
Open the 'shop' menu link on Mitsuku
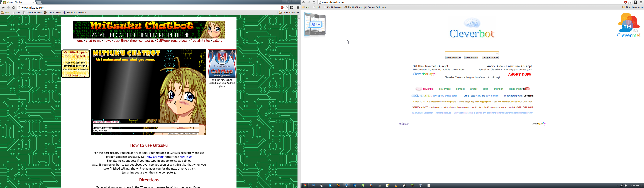[x=133, y=41]
